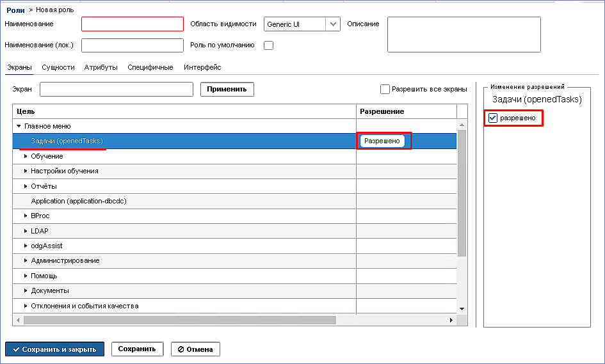Click the Сохранить button
This screenshot has height=364, width=605.
pyautogui.click(x=137, y=349)
